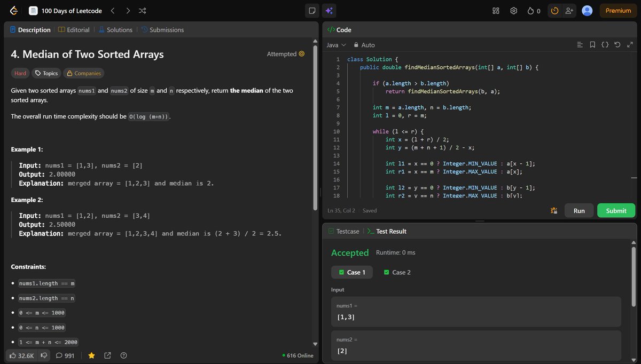641x364 pixels.
Task: Toggle the Auto lock setting
Action: point(364,45)
